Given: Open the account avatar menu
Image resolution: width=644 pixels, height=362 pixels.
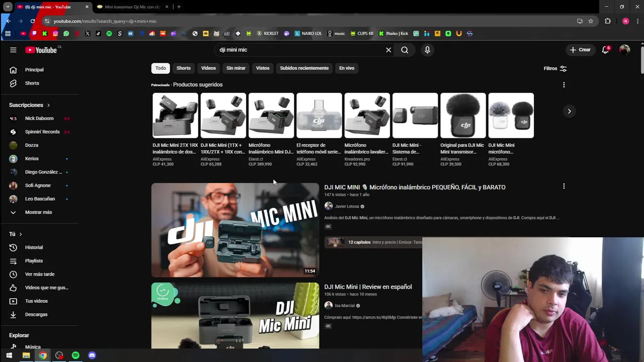Looking at the screenshot, I should 624,50.
